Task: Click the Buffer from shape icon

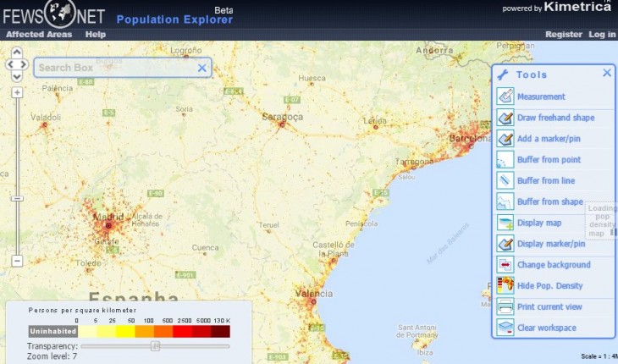Action: pyautogui.click(x=505, y=201)
